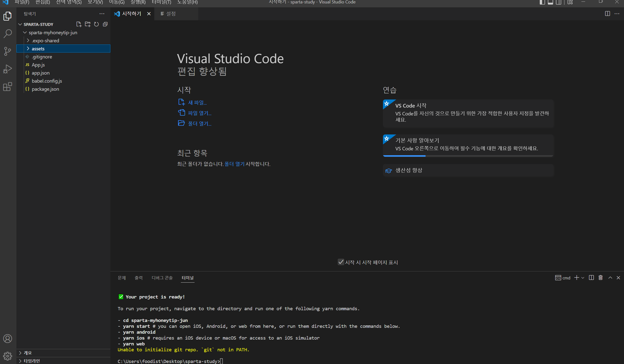
Task: Collapse the SPARTA-STUDY root section
Action: click(20, 24)
